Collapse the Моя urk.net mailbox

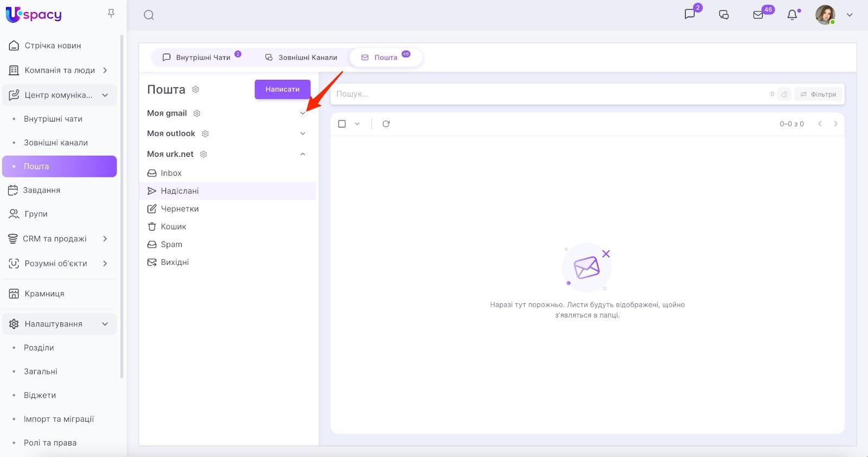coord(303,154)
